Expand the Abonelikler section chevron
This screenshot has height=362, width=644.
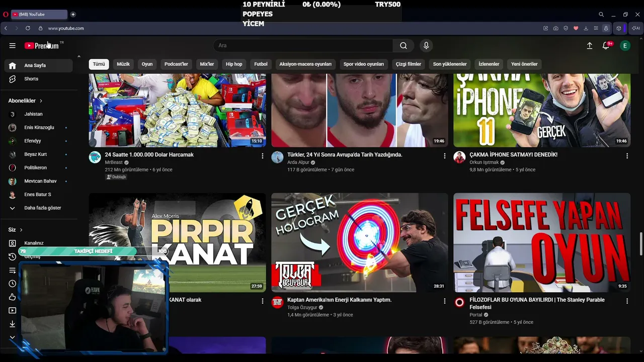[41, 101]
